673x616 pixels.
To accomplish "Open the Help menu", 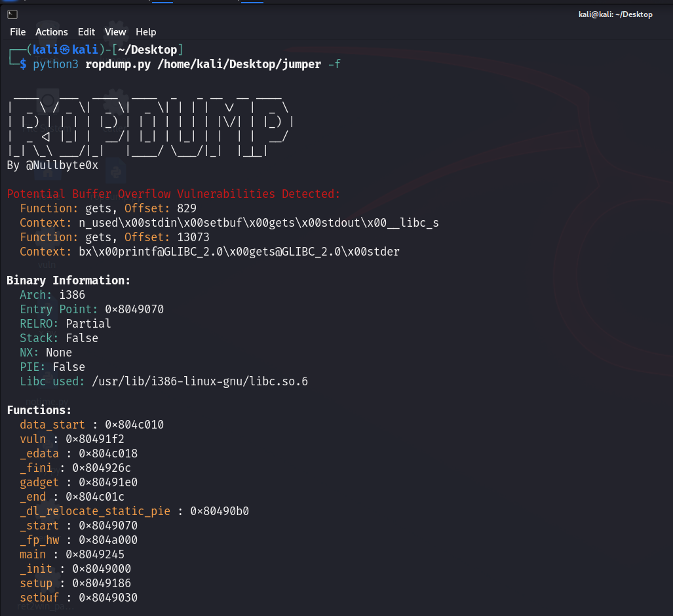I will (x=146, y=32).
